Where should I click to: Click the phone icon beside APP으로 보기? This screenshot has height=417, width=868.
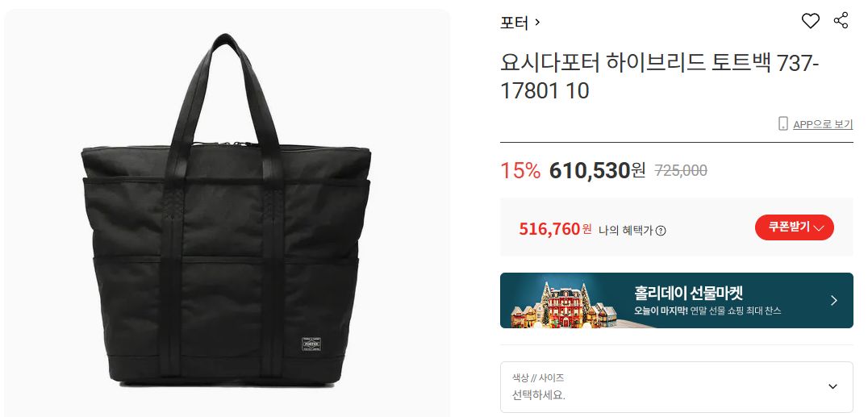pos(782,123)
